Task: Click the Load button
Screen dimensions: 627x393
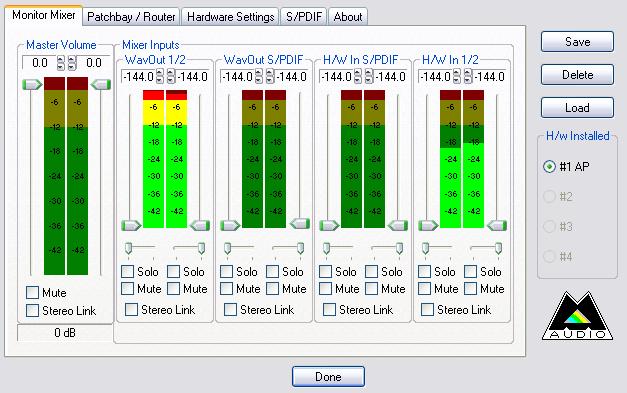Action: point(577,107)
